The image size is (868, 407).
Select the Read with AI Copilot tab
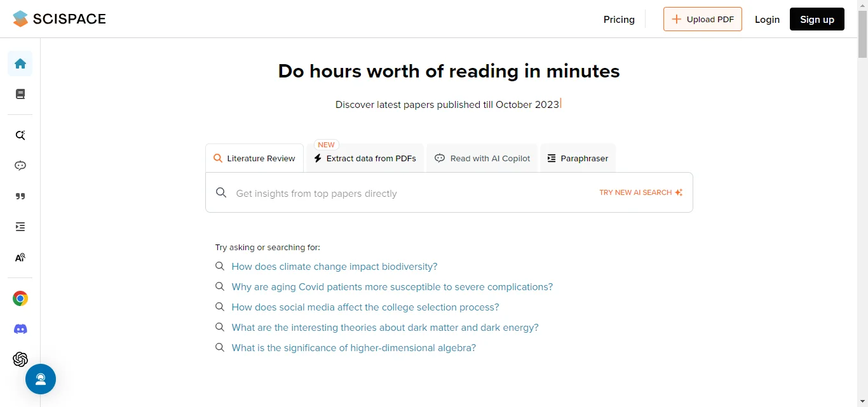click(x=482, y=158)
